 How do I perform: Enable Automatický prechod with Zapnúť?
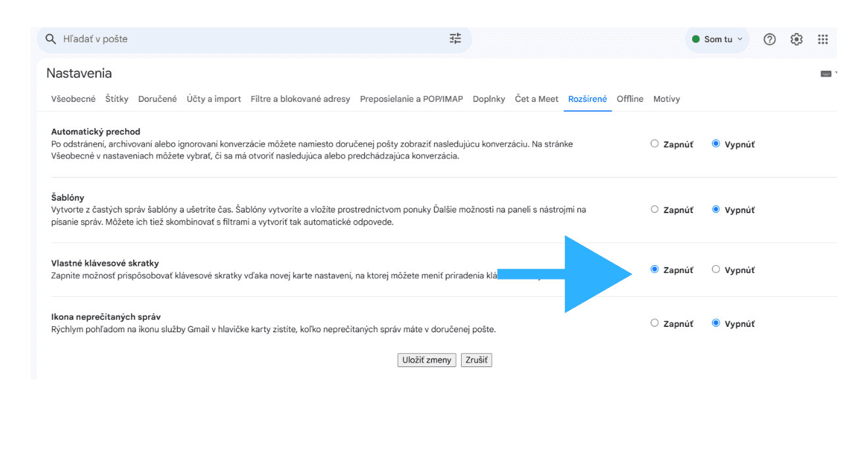coord(655,143)
